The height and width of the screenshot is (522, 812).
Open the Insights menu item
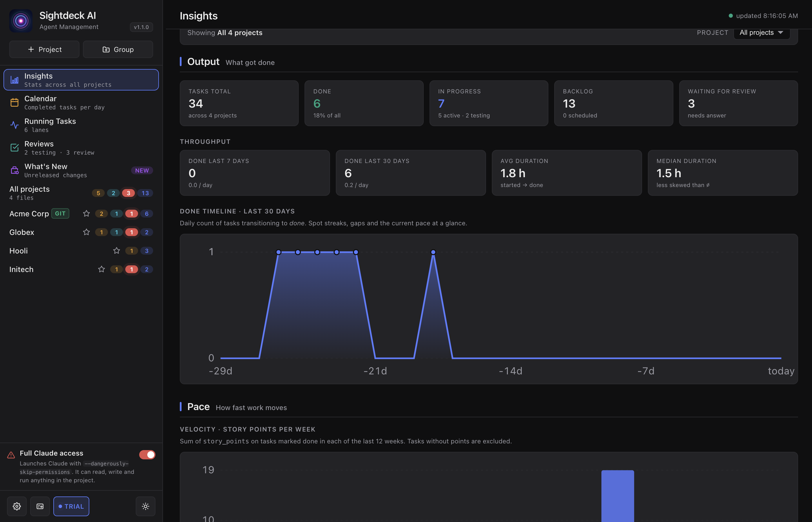tap(81, 80)
